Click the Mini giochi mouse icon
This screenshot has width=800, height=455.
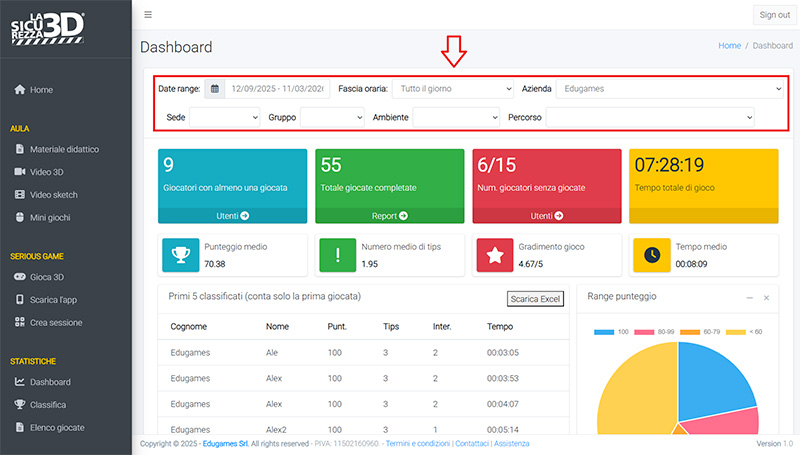(19, 217)
